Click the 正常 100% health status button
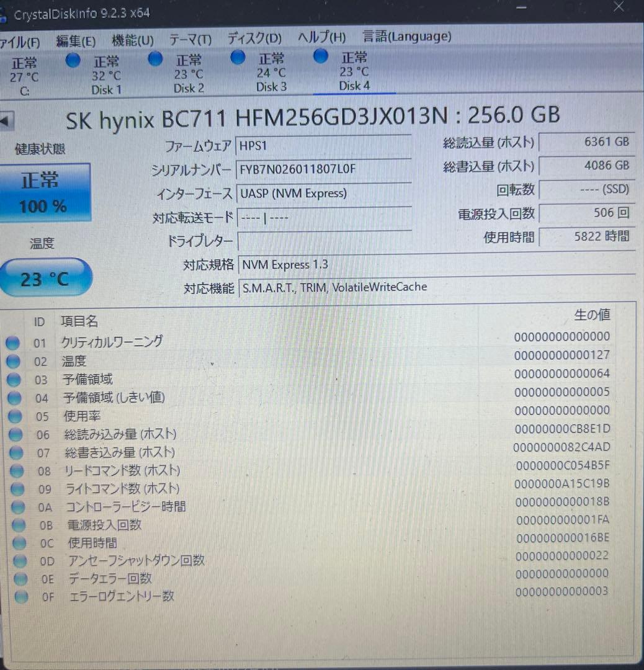The image size is (644, 670). coord(46,191)
